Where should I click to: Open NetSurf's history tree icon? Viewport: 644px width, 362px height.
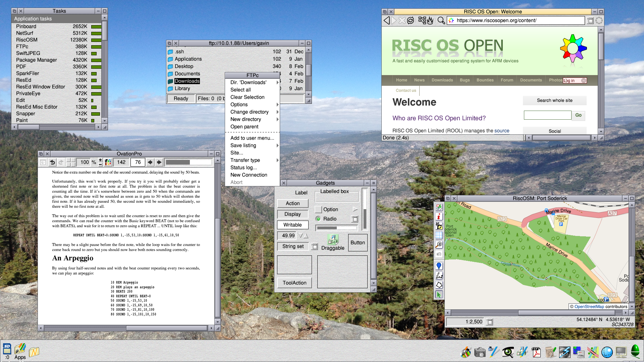tap(422, 20)
